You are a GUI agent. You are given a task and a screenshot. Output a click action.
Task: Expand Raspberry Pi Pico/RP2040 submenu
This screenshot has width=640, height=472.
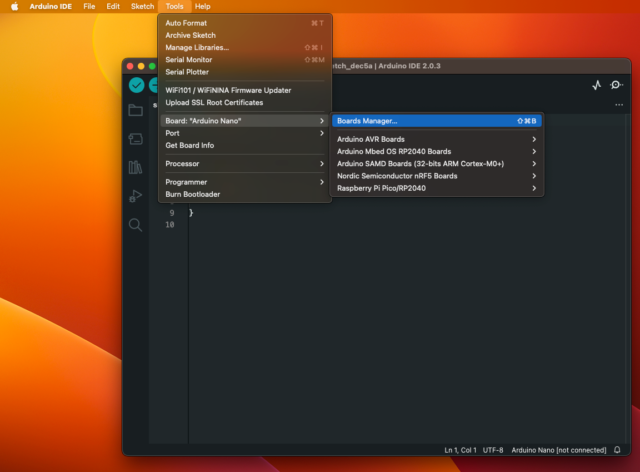pyautogui.click(x=437, y=188)
